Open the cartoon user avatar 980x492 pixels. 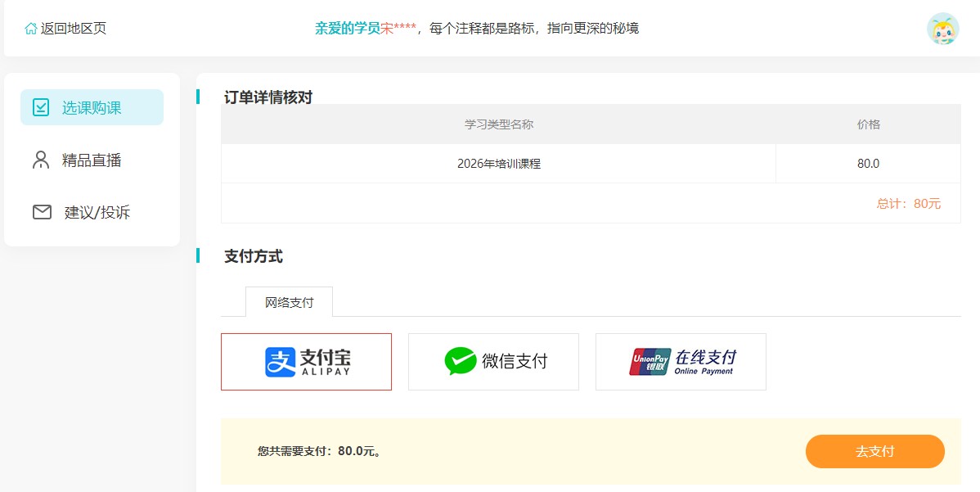[942, 29]
